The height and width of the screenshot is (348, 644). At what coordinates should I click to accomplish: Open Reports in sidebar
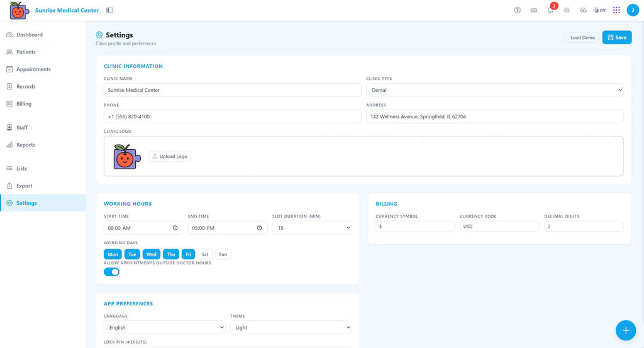(43, 145)
